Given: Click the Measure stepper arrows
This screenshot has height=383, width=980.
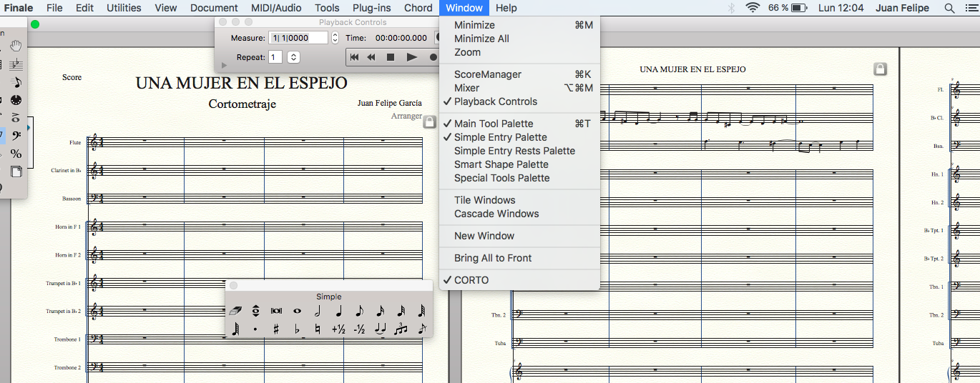Looking at the screenshot, I should pos(335,38).
